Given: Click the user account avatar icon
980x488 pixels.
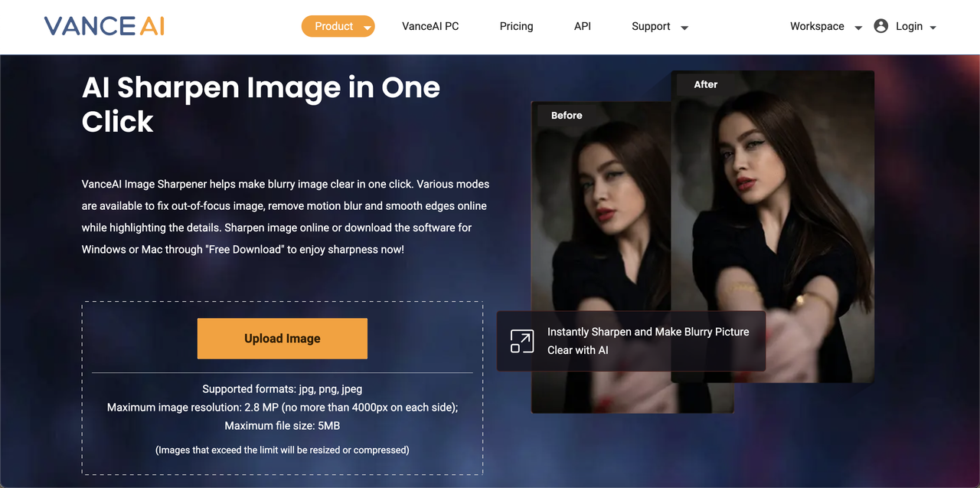Looking at the screenshot, I should point(880,26).
